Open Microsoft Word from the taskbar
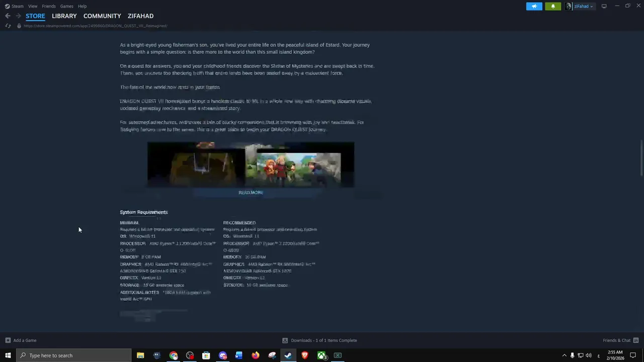Screen dimensions: 644x362 (239, 355)
